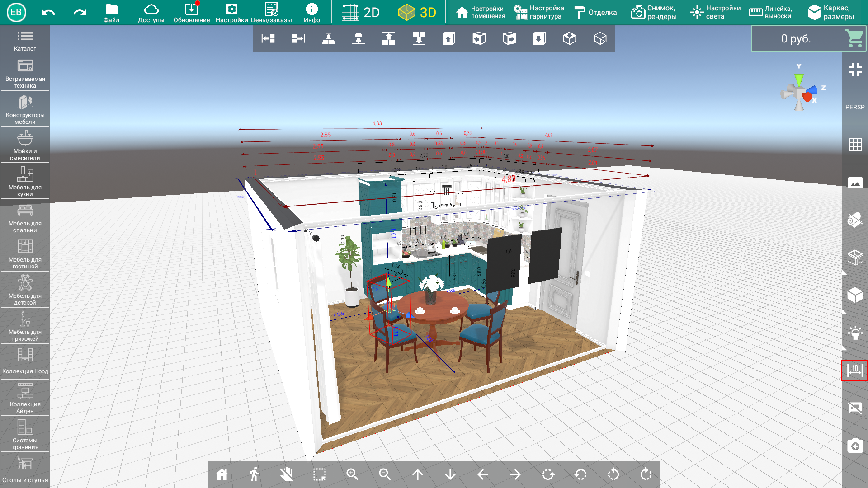The height and width of the screenshot is (488, 868).
Task: Click the place-on-top-of-object icon
Action: point(329,38)
